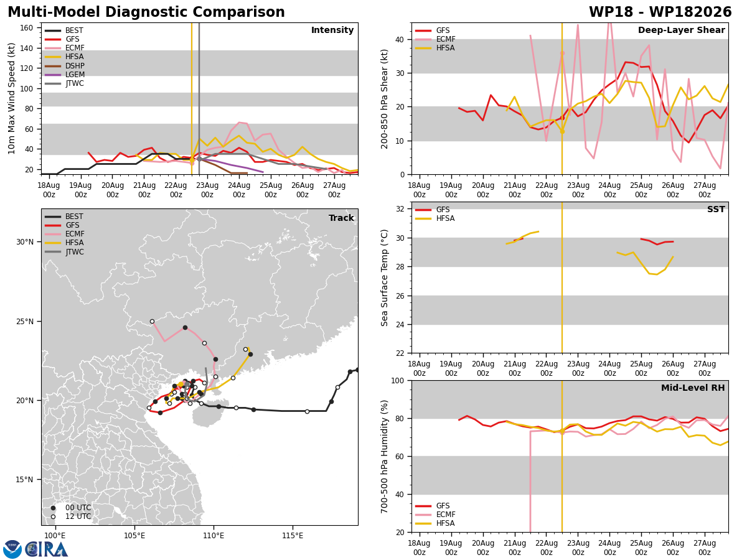The height and width of the screenshot is (560, 747).
Task: Click the WP18 - WP182026 storm identifier
Action: coord(660,12)
